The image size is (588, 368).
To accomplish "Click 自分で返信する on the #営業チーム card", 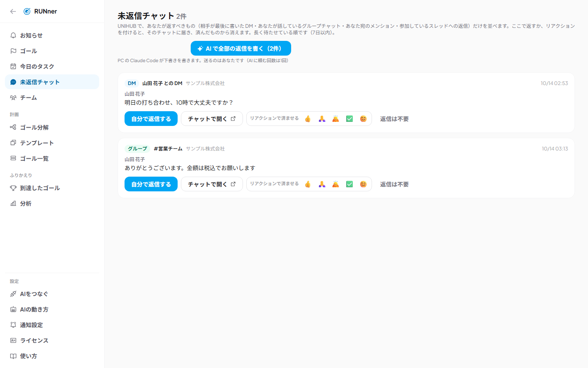I will coord(151,184).
